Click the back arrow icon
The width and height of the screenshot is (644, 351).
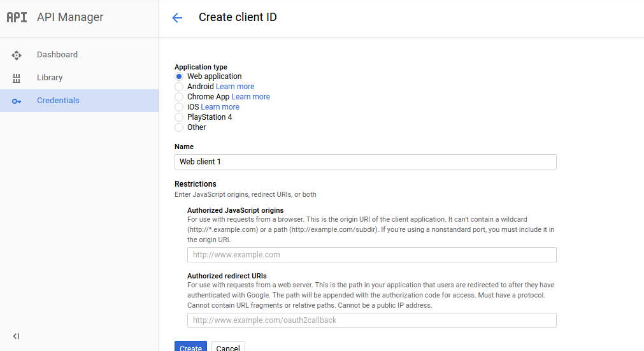click(x=177, y=18)
